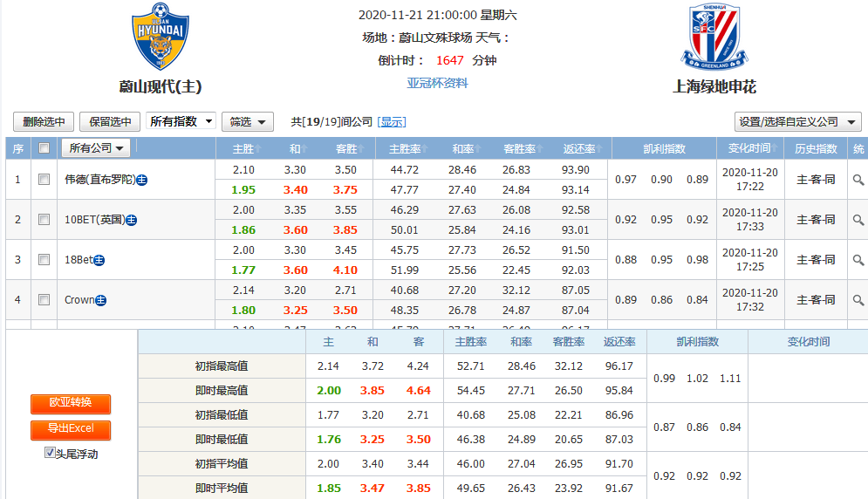Image resolution: width=868 pixels, height=499 pixels.
Task: Sort by 返还率 column header
Action: (583, 148)
